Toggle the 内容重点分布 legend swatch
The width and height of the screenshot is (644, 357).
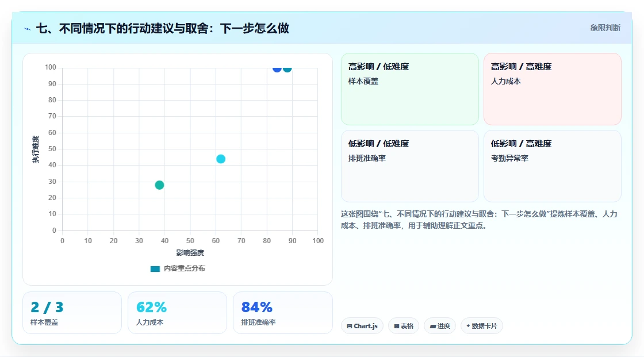coord(155,268)
